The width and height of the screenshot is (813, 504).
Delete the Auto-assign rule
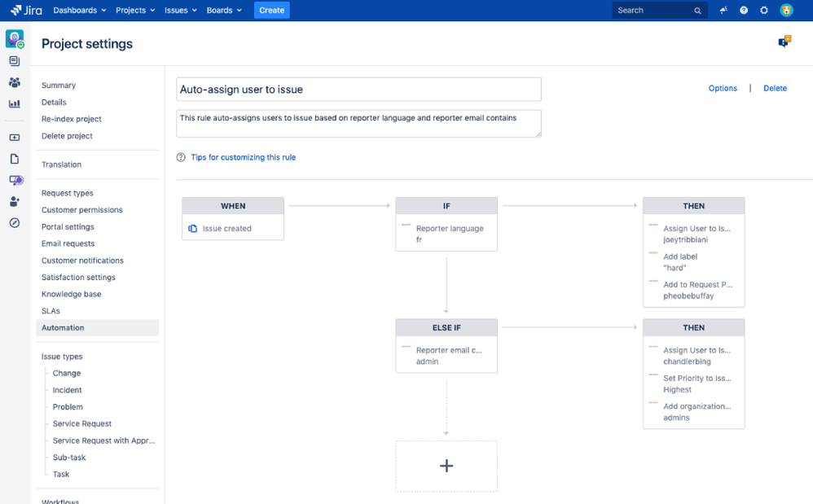(775, 88)
